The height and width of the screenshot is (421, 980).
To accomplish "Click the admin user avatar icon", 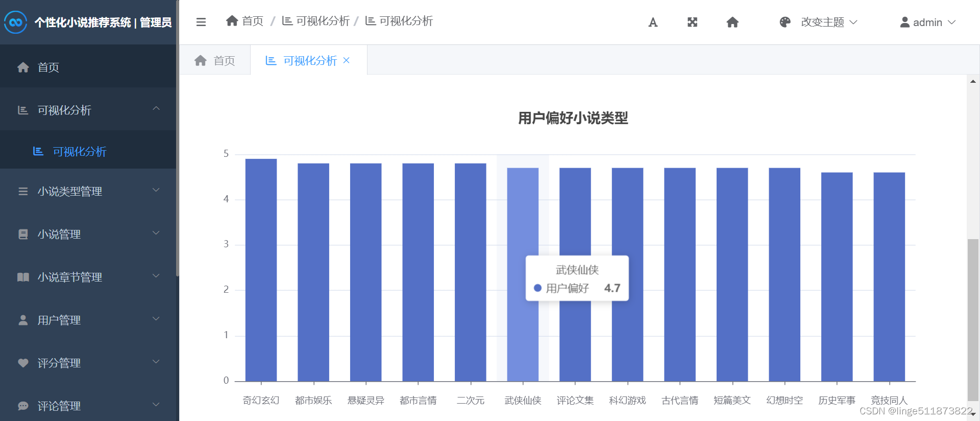I will click(905, 22).
